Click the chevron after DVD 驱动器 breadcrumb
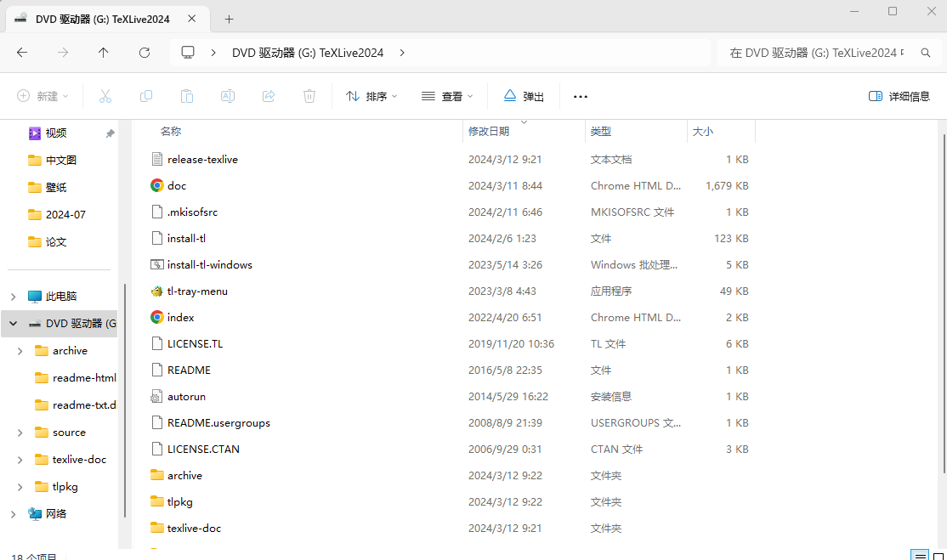The width and height of the screenshot is (947, 560). click(x=402, y=53)
